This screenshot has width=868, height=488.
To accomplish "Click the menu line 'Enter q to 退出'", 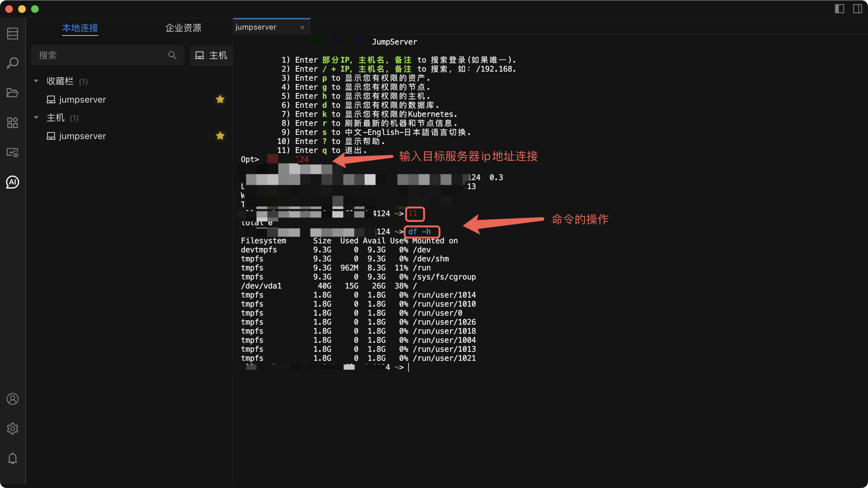I will pyautogui.click(x=322, y=150).
